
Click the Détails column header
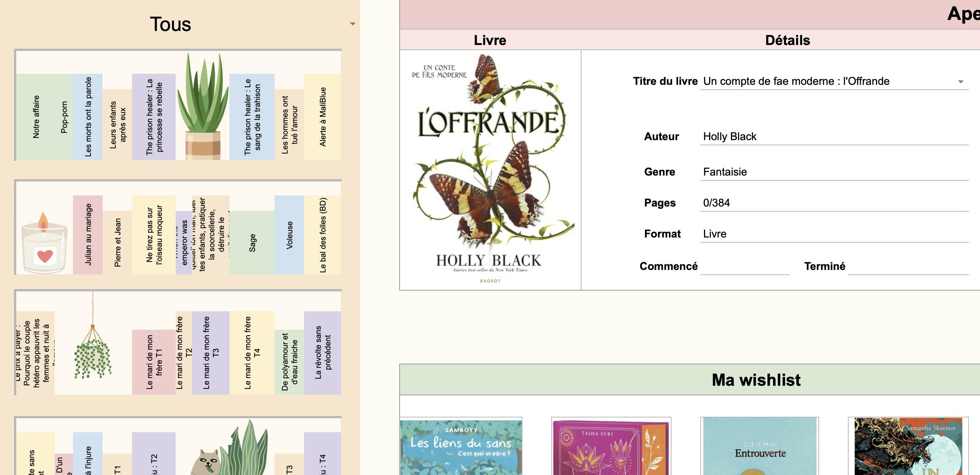(787, 40)
